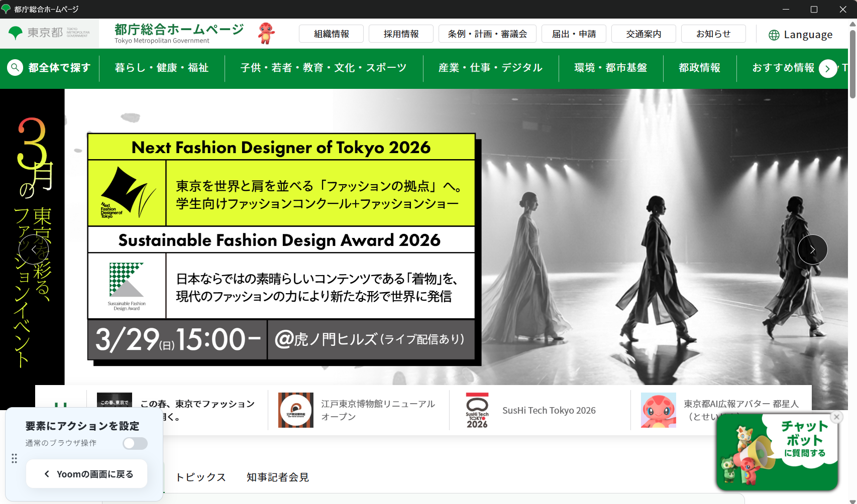Viewport: 857px width, 504px height.
Task: Go back to the previous carousel slide
Action: [33, 249]
